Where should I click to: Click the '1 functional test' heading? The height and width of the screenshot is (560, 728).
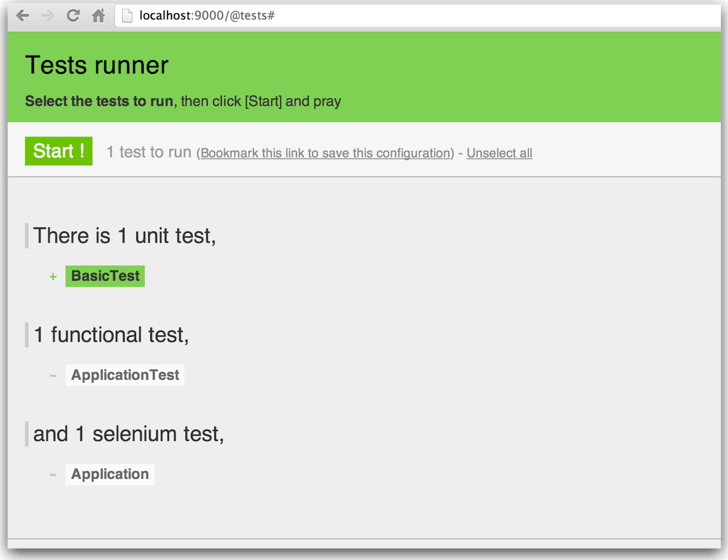(111, 335)
